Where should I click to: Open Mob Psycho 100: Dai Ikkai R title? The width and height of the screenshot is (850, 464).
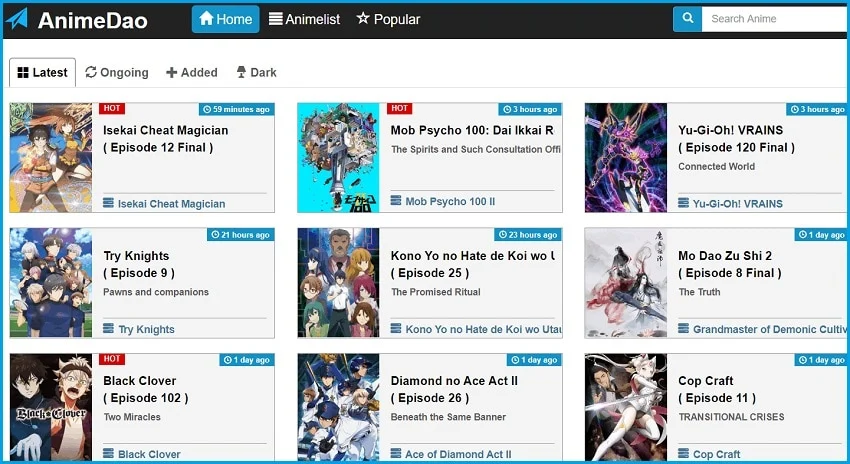[x=472, y=130]
